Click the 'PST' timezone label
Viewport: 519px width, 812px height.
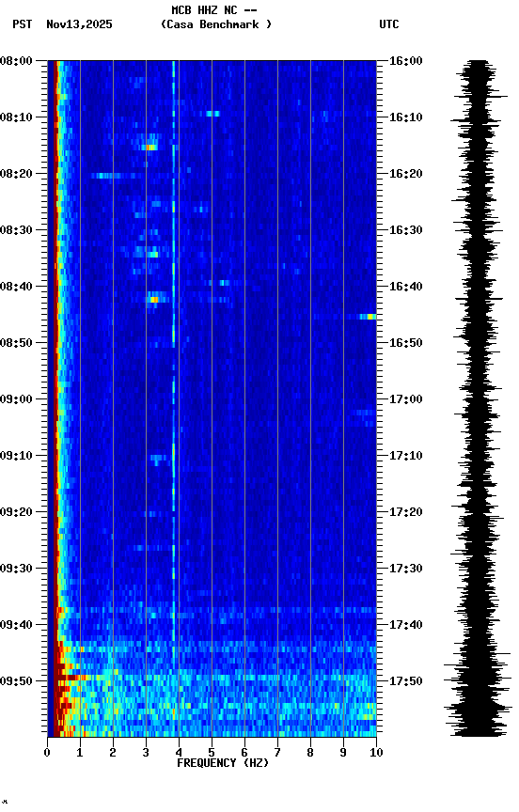tap(23, 24)
